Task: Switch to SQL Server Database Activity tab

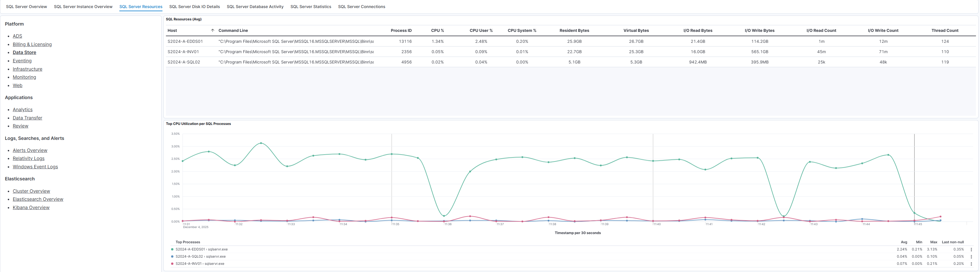Action: click(255, 6)
